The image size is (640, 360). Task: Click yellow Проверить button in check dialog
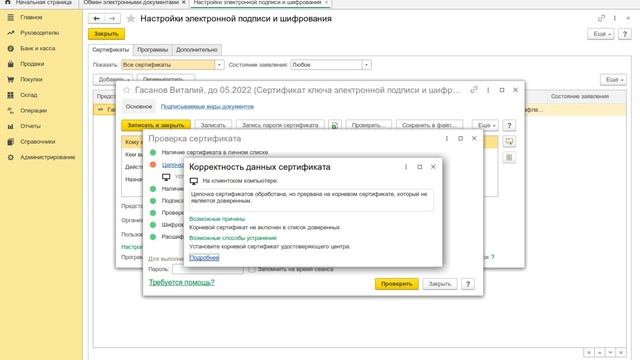pyautogui.click(x=396, y=284)
